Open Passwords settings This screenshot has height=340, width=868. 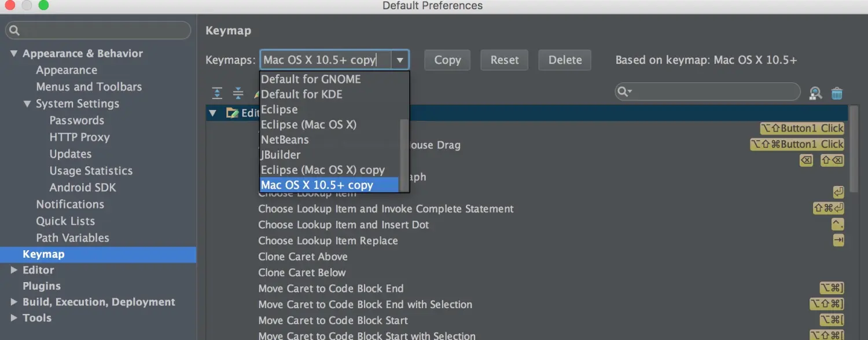(77, 120)
